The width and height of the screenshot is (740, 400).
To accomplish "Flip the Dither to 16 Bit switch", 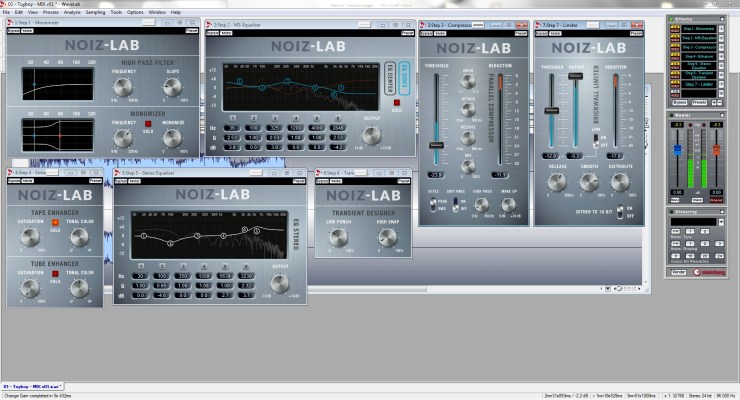I will (620, 212).
